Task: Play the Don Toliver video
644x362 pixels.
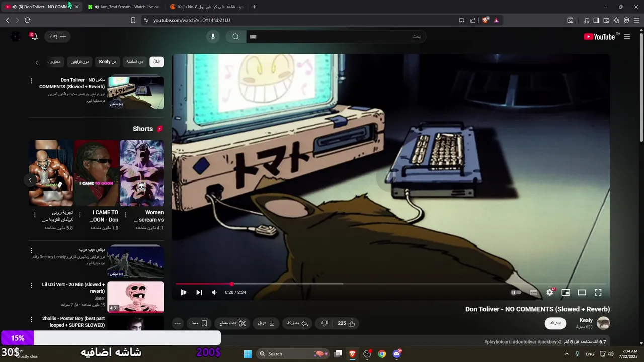Action: [x=184, y=292]
